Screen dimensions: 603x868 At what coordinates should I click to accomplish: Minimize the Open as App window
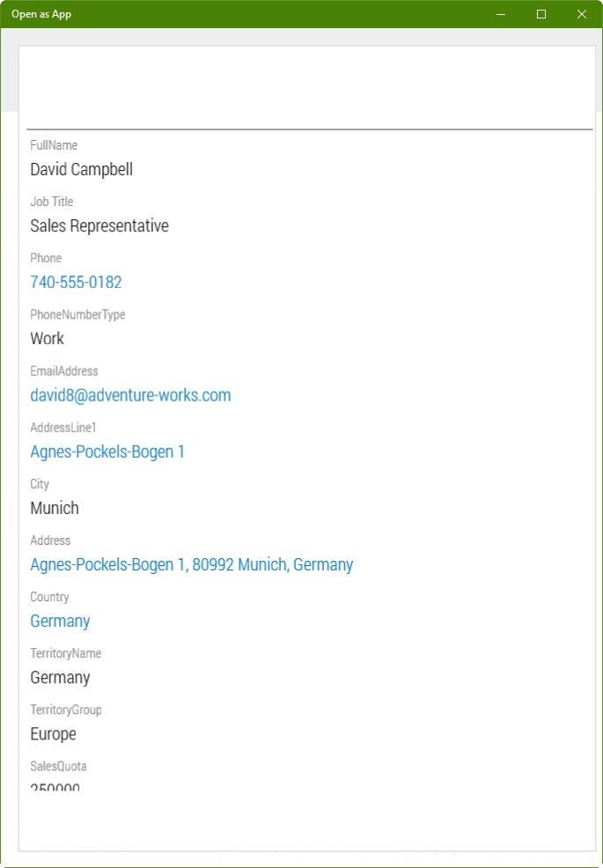tap(501, 14)
